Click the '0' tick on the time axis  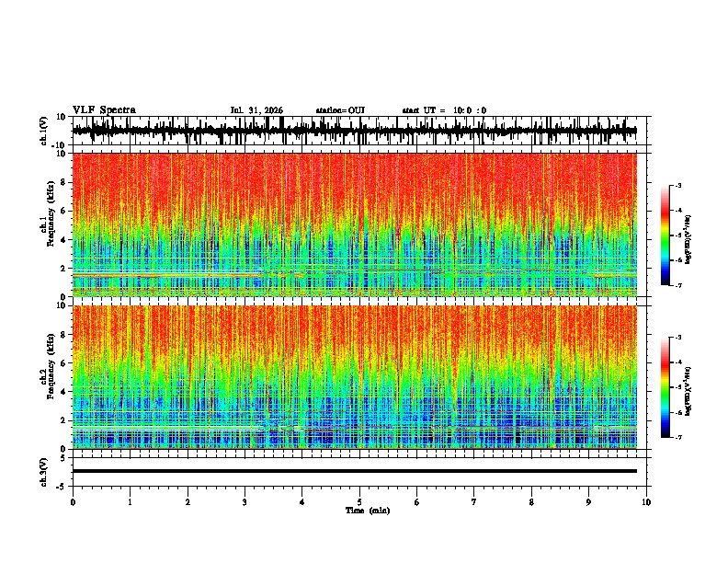[x=73, y=502]
